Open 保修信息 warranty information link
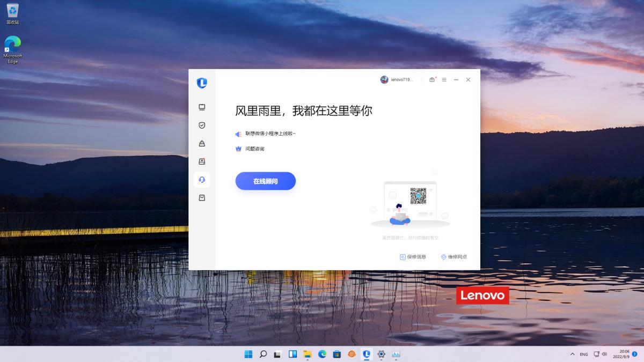 point(414,256)
